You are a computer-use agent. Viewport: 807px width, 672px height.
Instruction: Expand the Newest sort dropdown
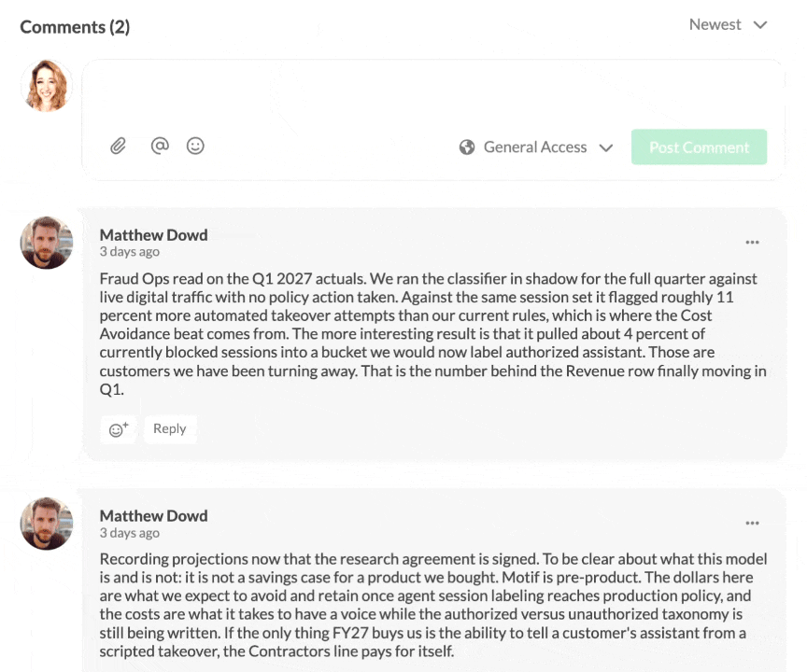tap(728, 24)
